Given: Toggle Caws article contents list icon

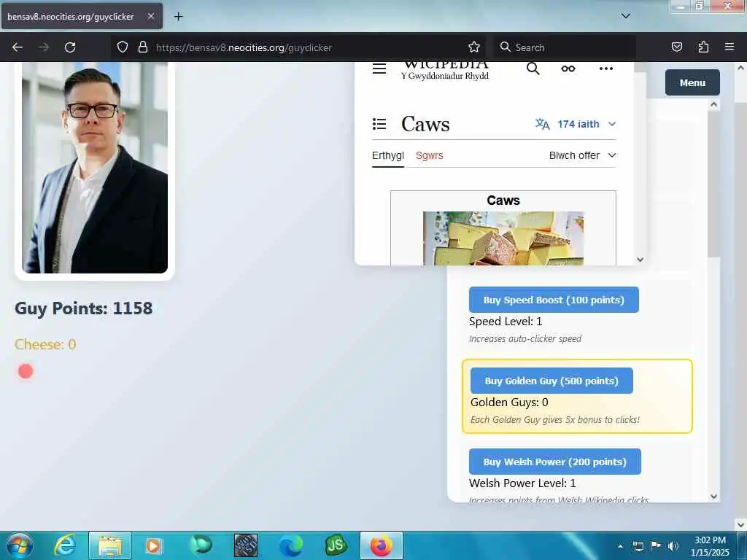Looking at the screenshot, I should pyautogui.click(x=379, y=124).
